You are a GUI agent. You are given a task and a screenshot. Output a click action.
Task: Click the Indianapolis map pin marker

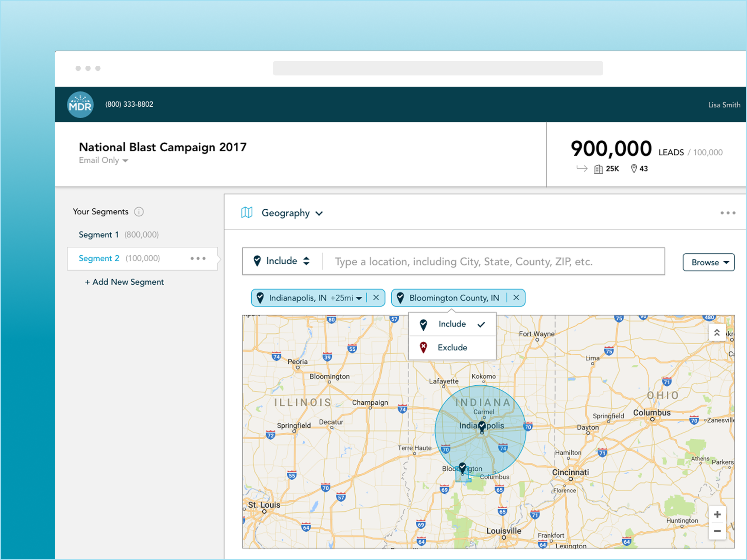[x=482, y=426]
